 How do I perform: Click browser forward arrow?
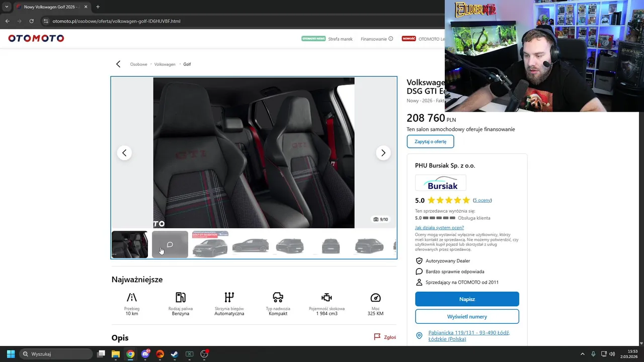19,21
